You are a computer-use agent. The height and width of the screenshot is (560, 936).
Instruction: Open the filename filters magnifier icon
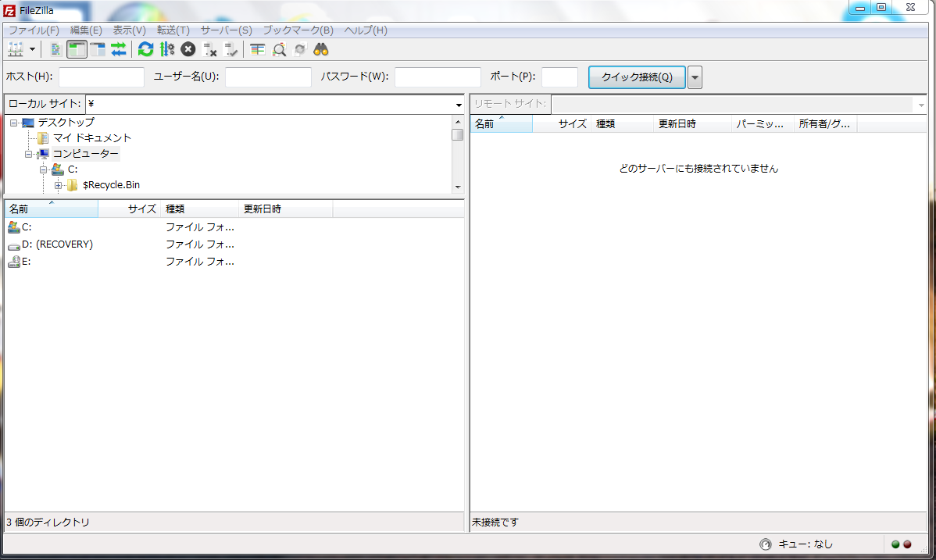click(x=279, y=50)
